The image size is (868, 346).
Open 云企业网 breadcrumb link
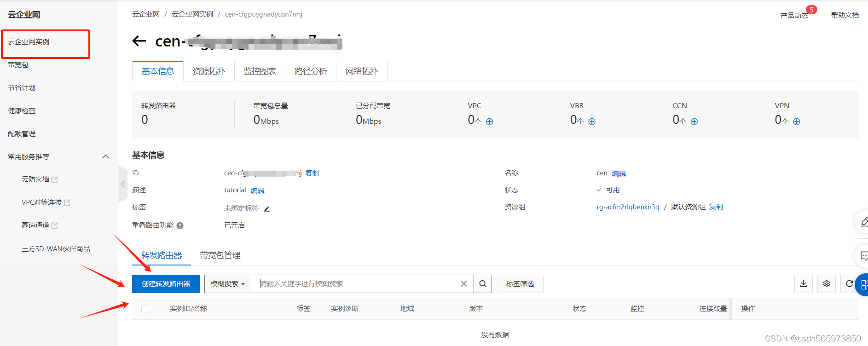[x=146, y=14]
